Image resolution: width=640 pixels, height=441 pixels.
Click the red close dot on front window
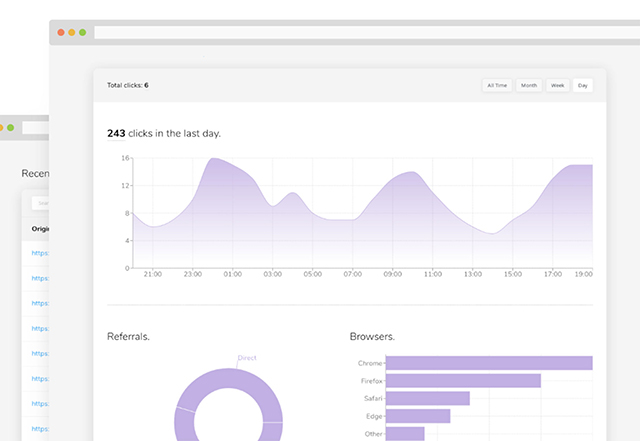point(60,33)
